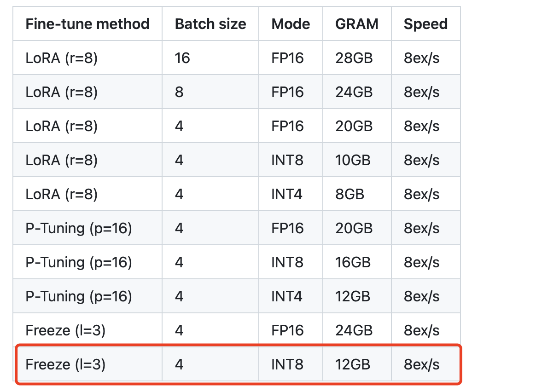
Task: Select the 'Mode' column header
Action: [x=291, y=24]
